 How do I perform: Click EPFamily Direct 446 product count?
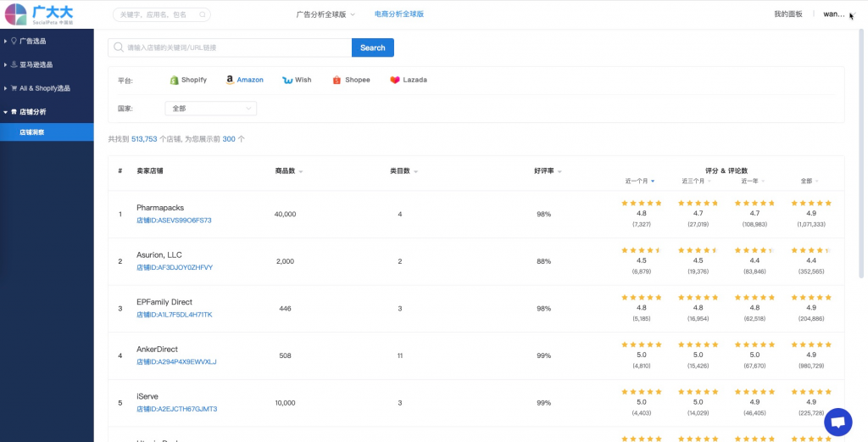pyautogui.click(x=285, y=309)
